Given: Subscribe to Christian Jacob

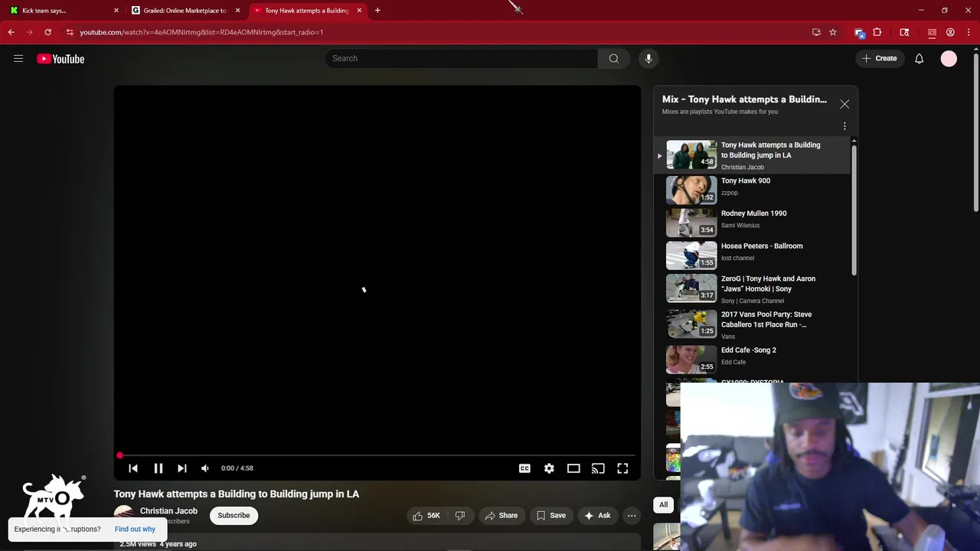Looking at the screenshot, I should pyautogui.click(x=234, y=516).
